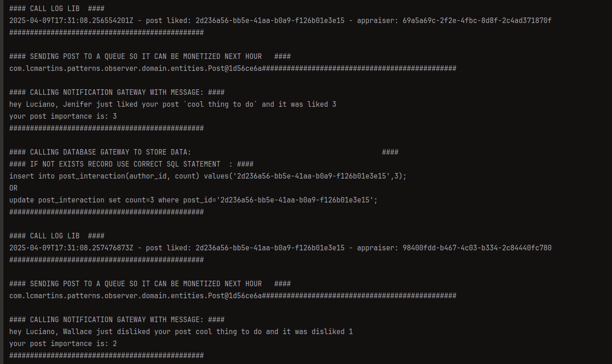Click the update post_interaction SQL statement
The height and width of the screenshot is (364, 612).
pos(193,200)
